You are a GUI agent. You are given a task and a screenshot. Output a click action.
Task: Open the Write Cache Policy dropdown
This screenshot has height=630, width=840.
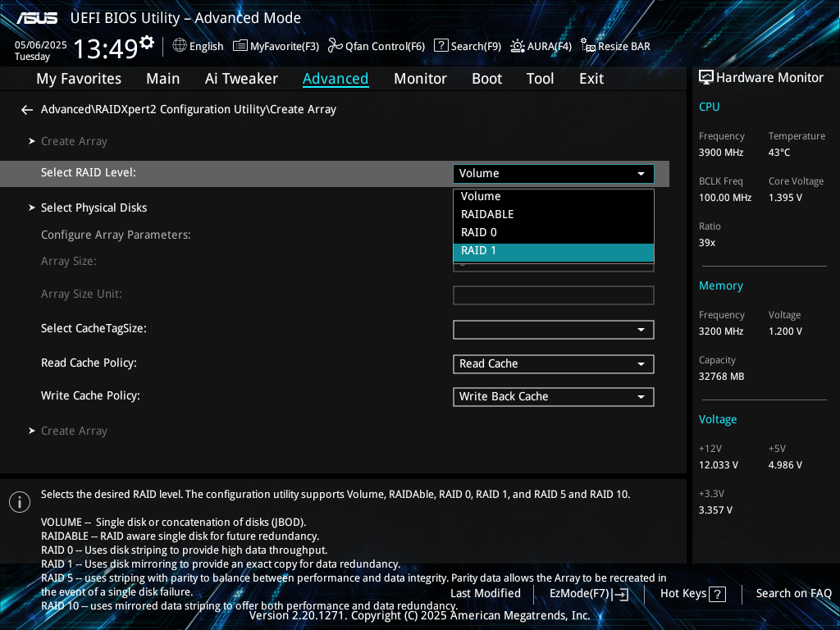[553, 397]
